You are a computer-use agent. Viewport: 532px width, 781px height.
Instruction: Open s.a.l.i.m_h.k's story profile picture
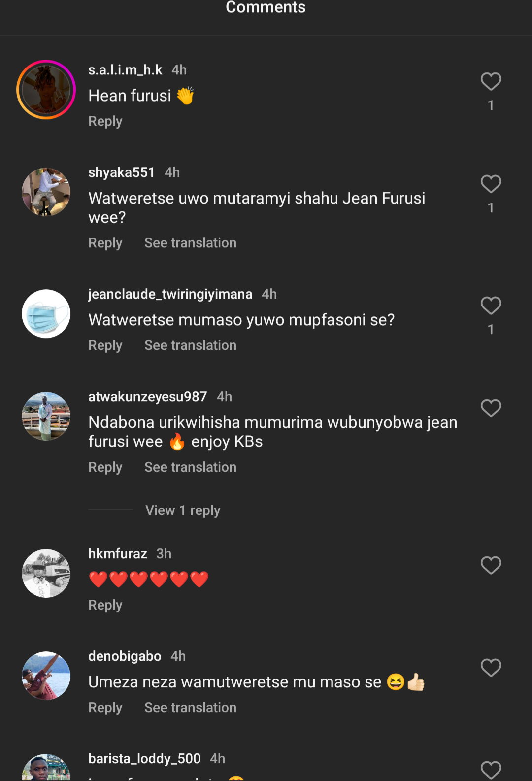click(46, 90)
